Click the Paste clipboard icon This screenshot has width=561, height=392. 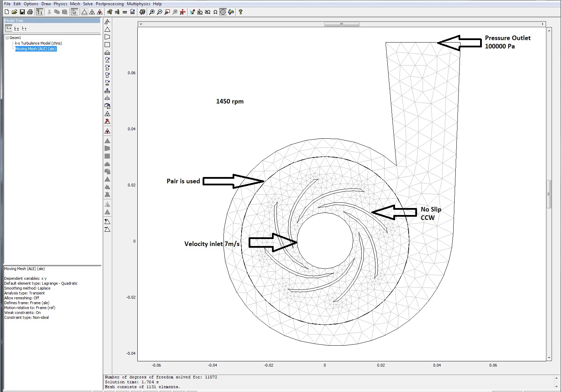(x=65, y=12)
